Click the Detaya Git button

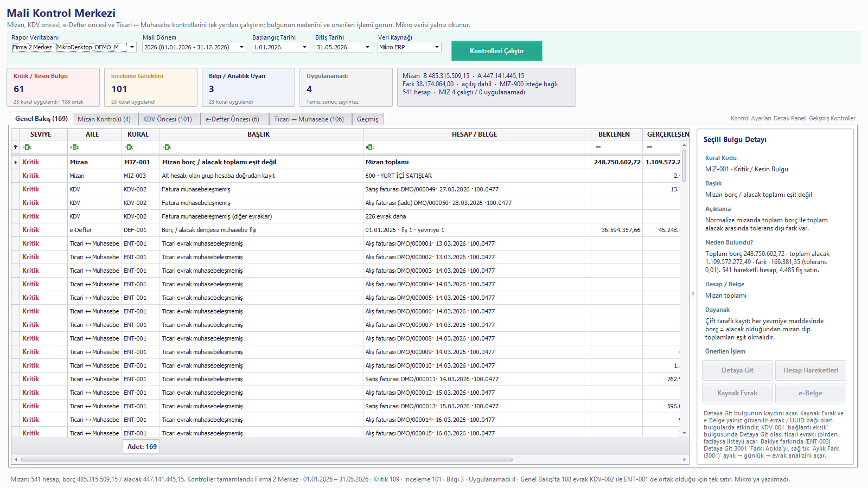point(737,370)
